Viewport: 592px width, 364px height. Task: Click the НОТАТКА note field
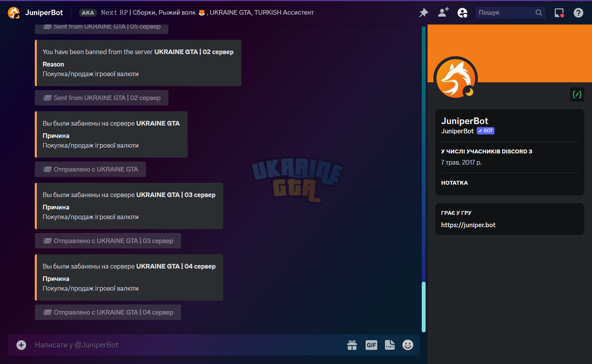tap(454, 183)
